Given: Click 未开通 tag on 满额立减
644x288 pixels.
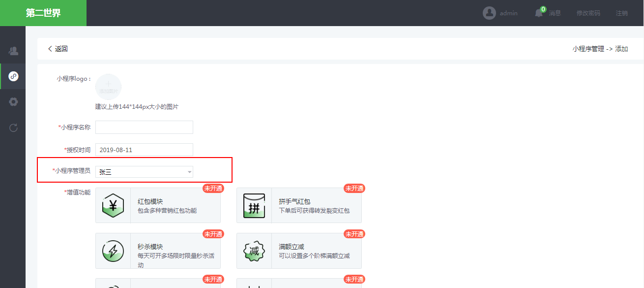Looking at the screenshot, I should pos(354,234).
